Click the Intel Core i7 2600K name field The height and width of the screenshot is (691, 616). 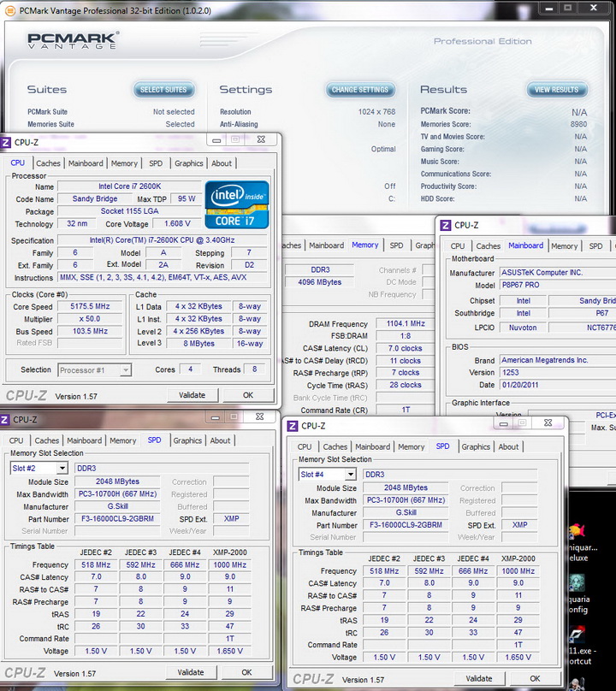(130, 186)
